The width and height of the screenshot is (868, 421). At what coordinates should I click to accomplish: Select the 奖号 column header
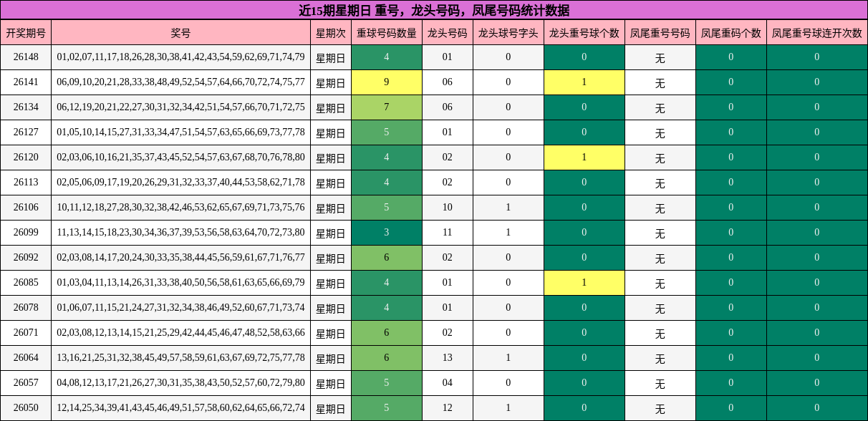point(180,32)
